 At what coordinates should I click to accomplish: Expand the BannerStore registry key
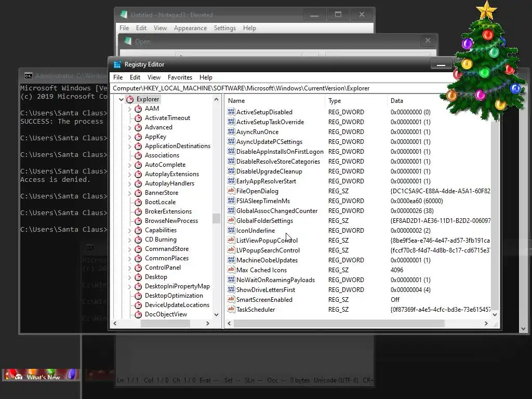click(129, 193)
